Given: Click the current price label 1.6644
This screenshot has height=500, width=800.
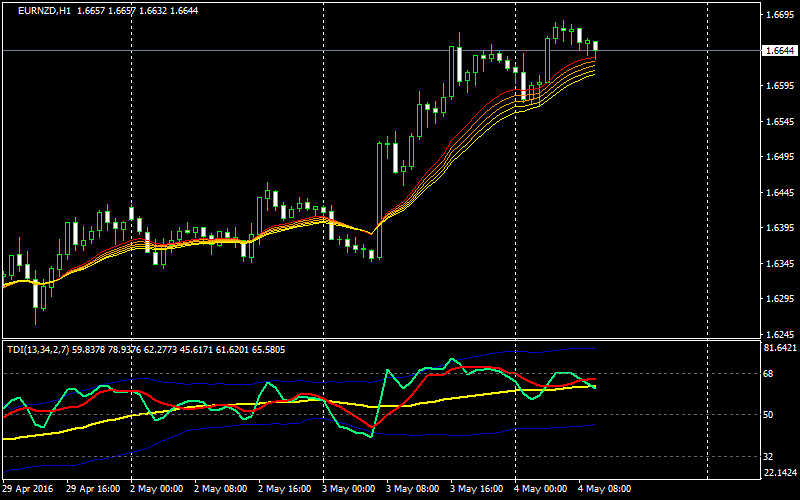Looking at the screenshot, I should 780,50.
